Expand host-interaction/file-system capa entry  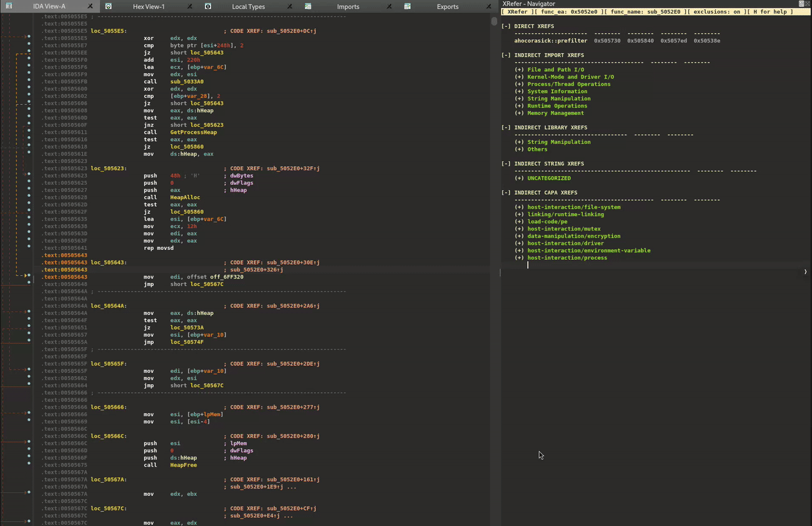point(519,207)
